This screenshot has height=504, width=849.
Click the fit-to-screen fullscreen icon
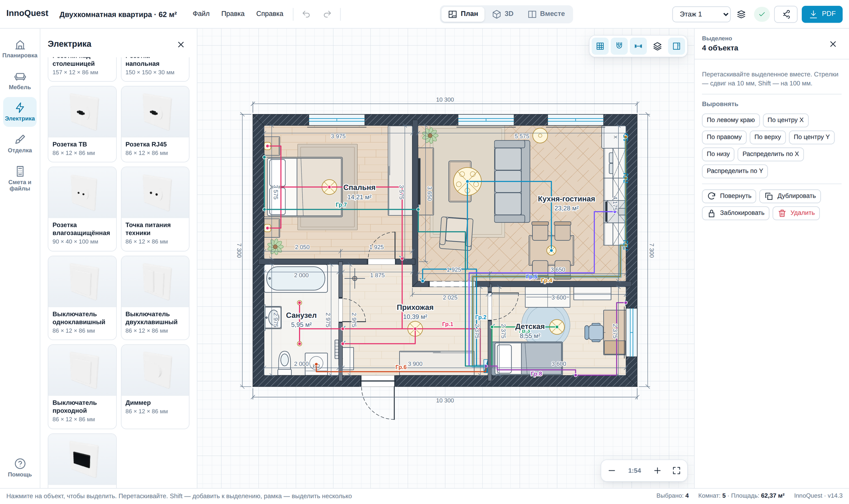pyautogui.click(x=677, y=470)
